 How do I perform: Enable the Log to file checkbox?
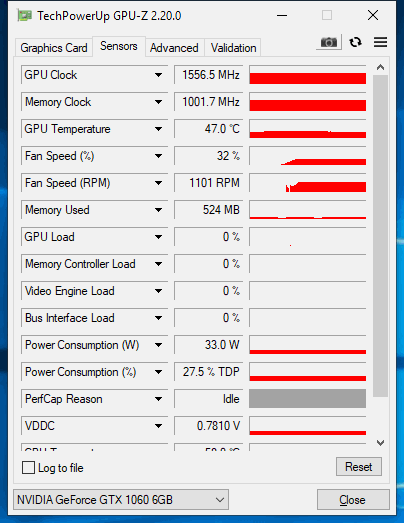[28, 468]
